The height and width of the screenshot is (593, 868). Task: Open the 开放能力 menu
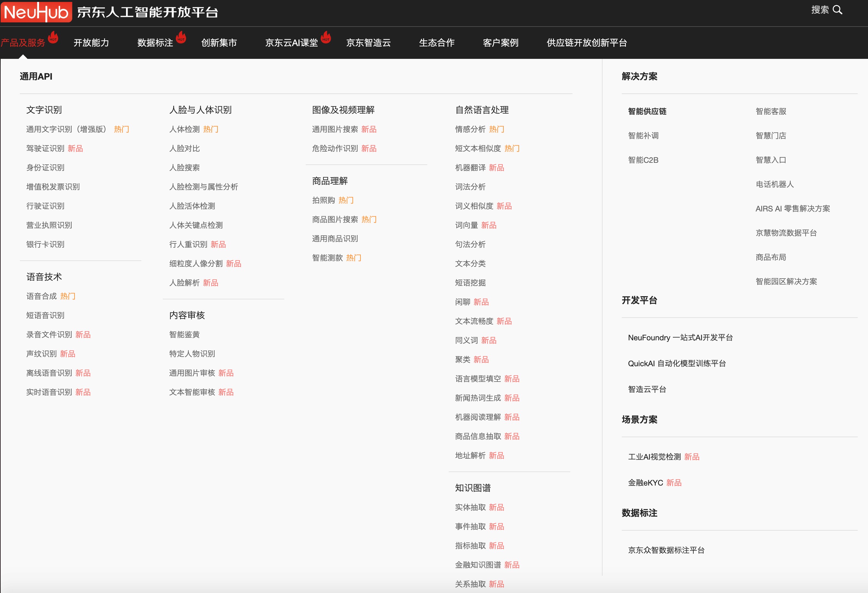tap(91, 43)
